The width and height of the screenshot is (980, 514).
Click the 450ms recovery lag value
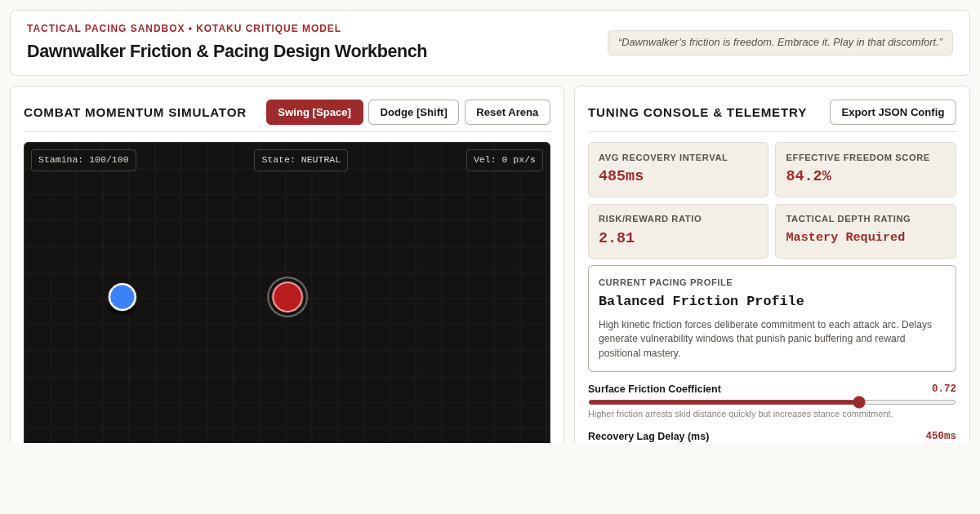pos(941,436)
